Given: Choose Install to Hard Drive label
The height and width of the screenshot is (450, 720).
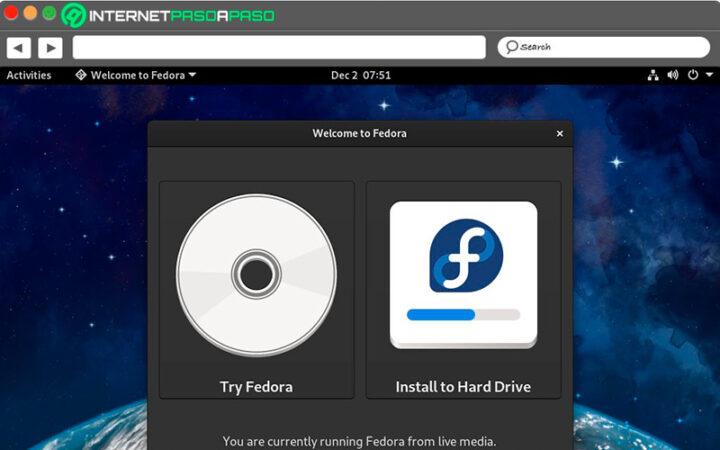Looking at the screenshot, I should tap(463, 387).
